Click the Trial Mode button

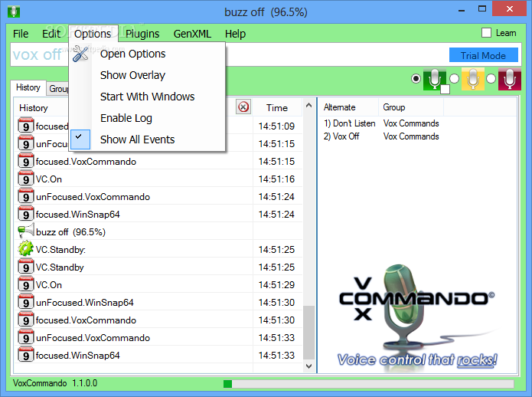[484, 55]
